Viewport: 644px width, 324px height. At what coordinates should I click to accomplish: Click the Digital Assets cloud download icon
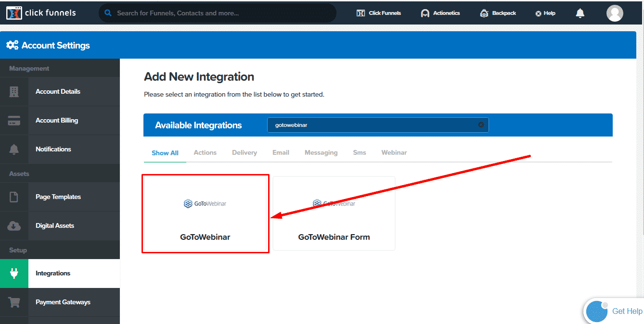point(14,226)
